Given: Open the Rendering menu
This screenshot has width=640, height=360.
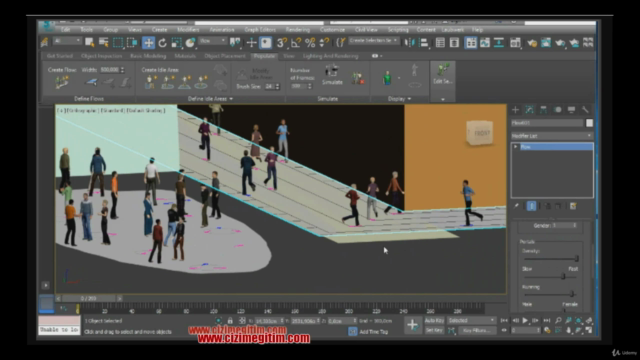Looking at the screenshot, I should [x=298, y=29].
